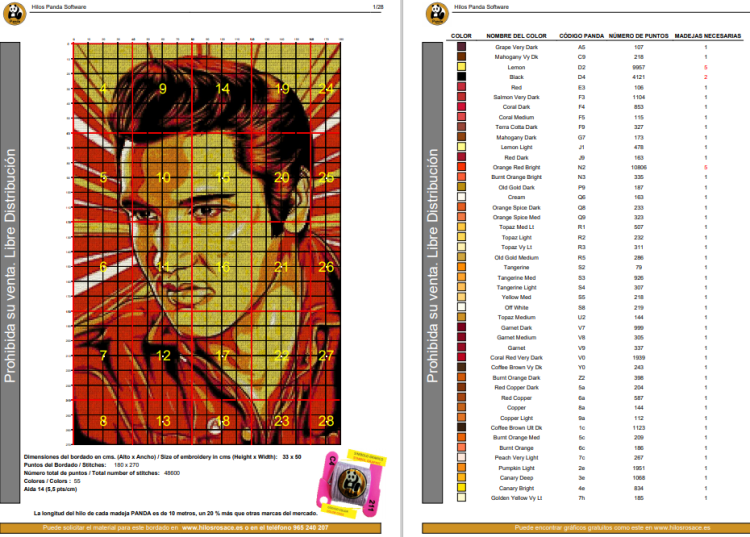Click the Off White color swatch

click(x=461, y=307)
